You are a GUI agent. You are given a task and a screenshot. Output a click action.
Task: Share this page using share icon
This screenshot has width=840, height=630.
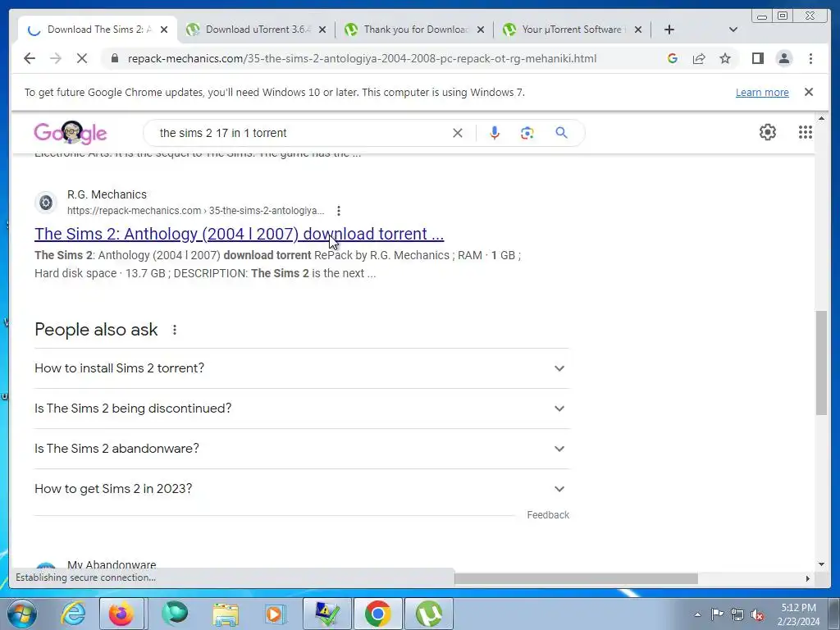pyautogui.click(x=699, y=58)
